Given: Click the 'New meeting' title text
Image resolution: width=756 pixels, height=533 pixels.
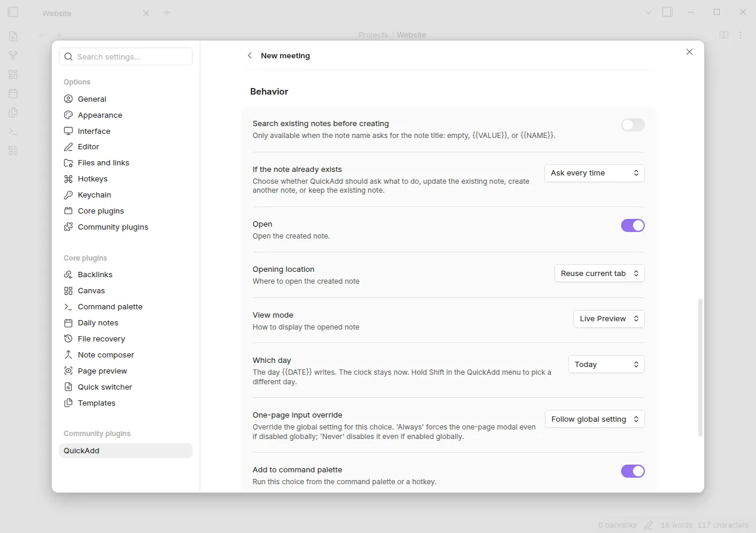Looking at the screenshot, I should [x=285, y=55].
